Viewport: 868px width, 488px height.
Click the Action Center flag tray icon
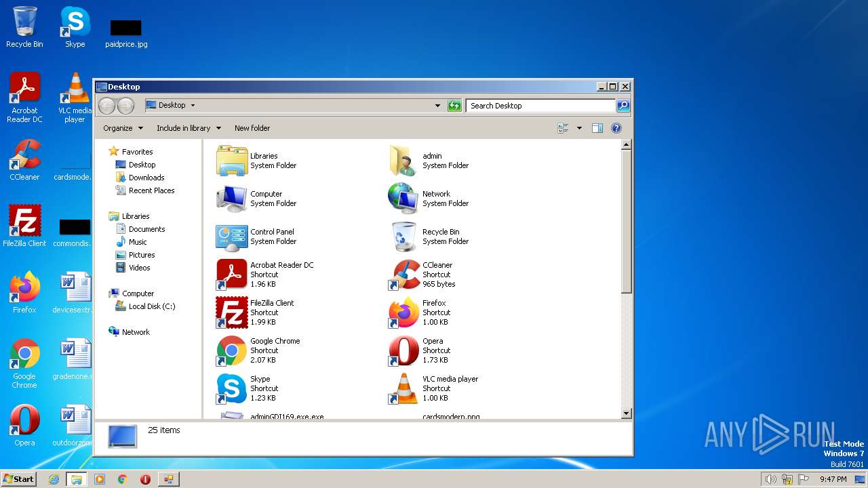point(804,479)
